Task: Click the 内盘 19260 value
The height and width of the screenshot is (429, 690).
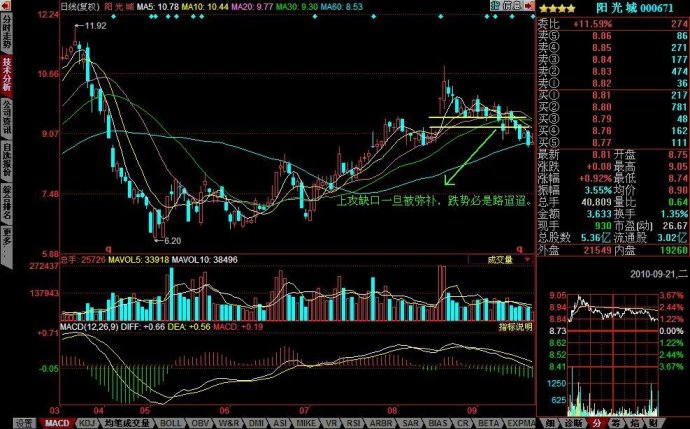Action: click(673, 250)
